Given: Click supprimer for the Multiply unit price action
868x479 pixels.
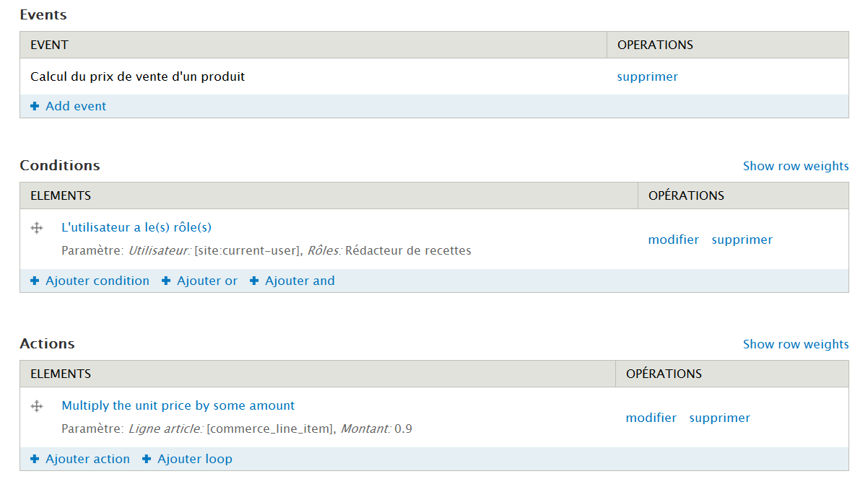Looking at the screenshot, I should (719, 418).
